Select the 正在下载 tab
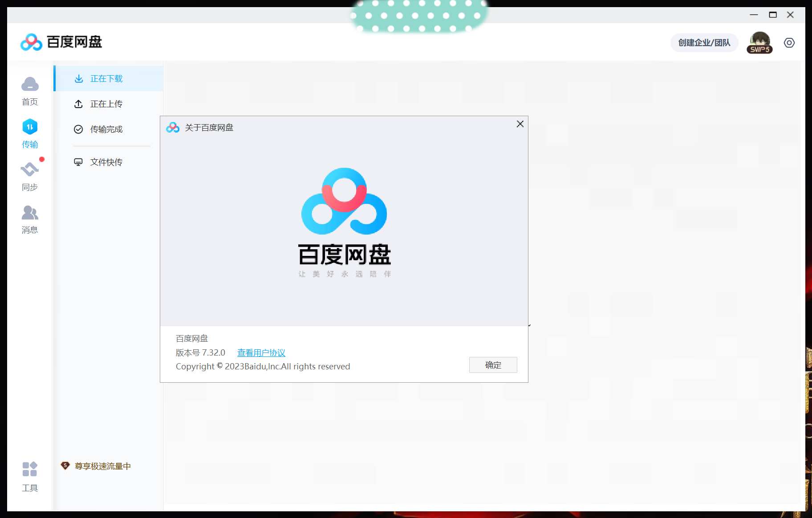Image resolution: width=812 pixels, height=518 pixels. pos(109,79)
